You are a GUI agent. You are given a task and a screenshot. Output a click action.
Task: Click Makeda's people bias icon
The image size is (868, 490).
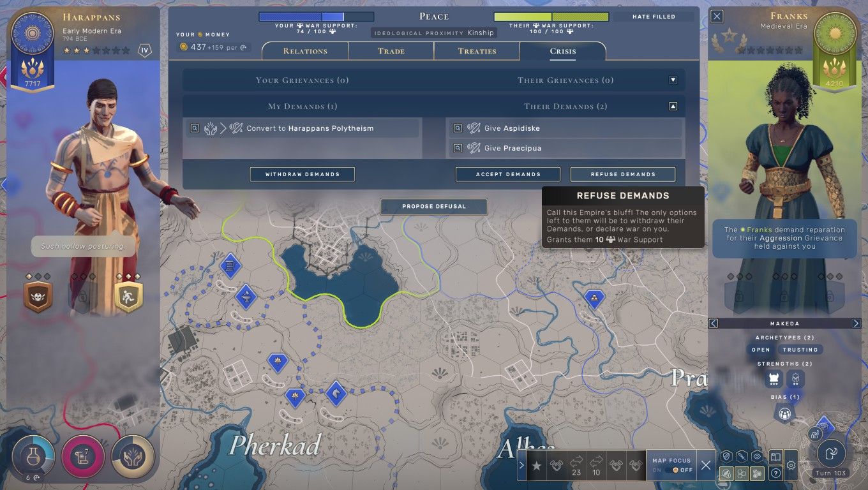click(x=784, y=413)
